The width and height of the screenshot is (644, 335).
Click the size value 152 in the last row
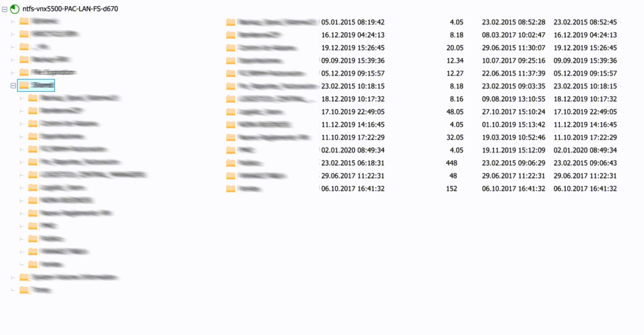[x=451, y=188]
